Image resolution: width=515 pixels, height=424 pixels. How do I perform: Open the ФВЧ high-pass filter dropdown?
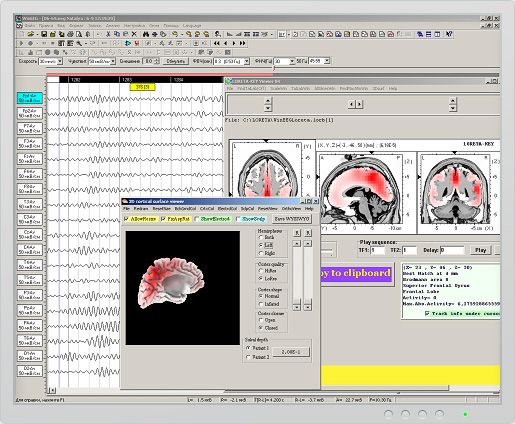[247, 61]
